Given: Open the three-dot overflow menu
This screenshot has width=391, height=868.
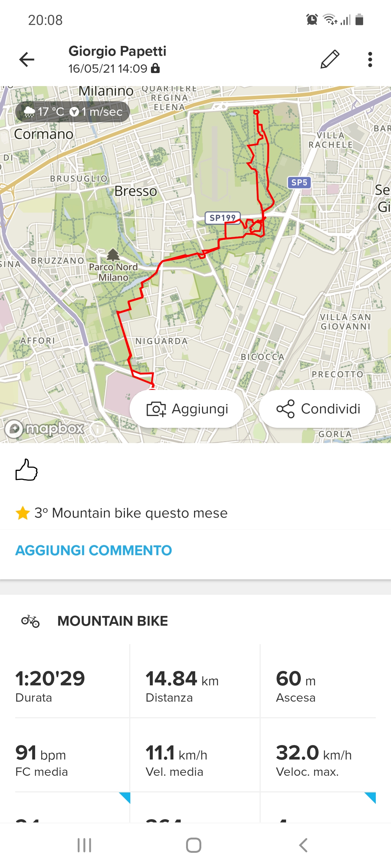Looking at the screenshot, I should click(370, 60).
